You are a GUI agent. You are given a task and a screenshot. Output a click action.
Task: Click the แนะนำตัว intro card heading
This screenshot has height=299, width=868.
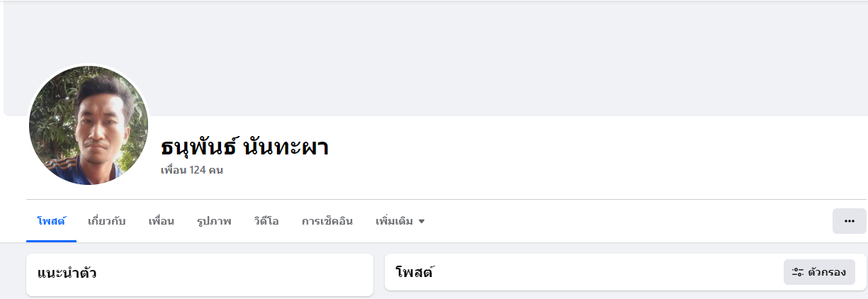click(67, 272)
